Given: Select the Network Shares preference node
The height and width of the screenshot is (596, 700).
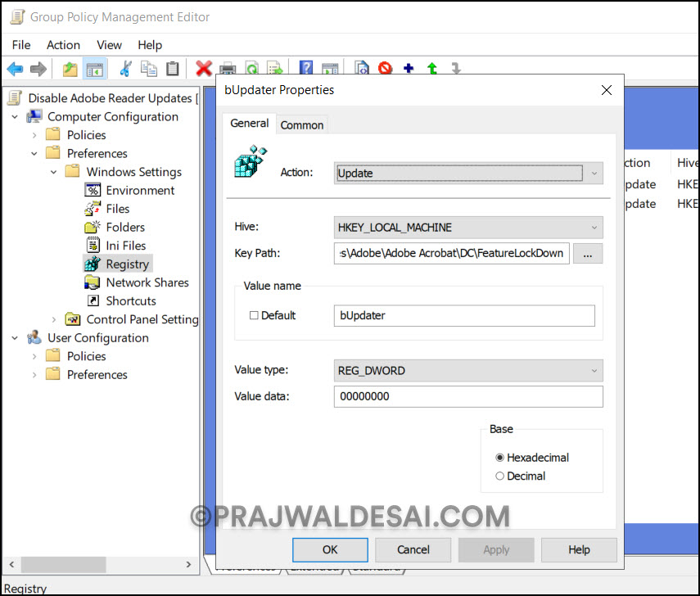Looking at the screenshot, I should point(137,282).
